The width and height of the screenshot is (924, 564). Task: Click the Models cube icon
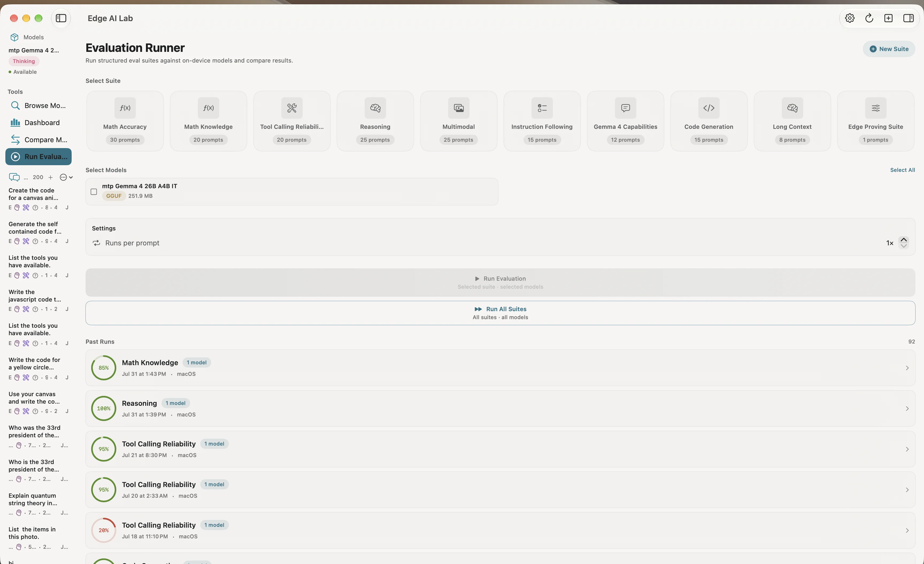coord(14,37)
